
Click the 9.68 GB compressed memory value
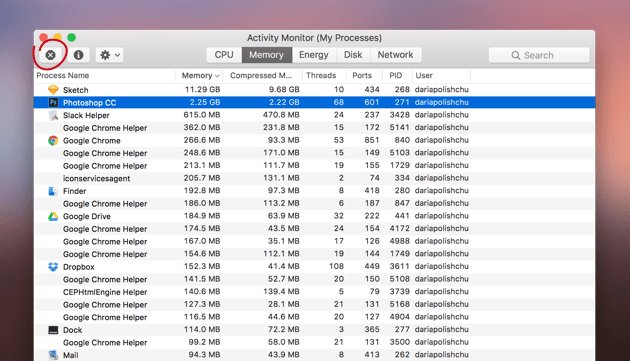pyautogui.click(x=284, y=90)
